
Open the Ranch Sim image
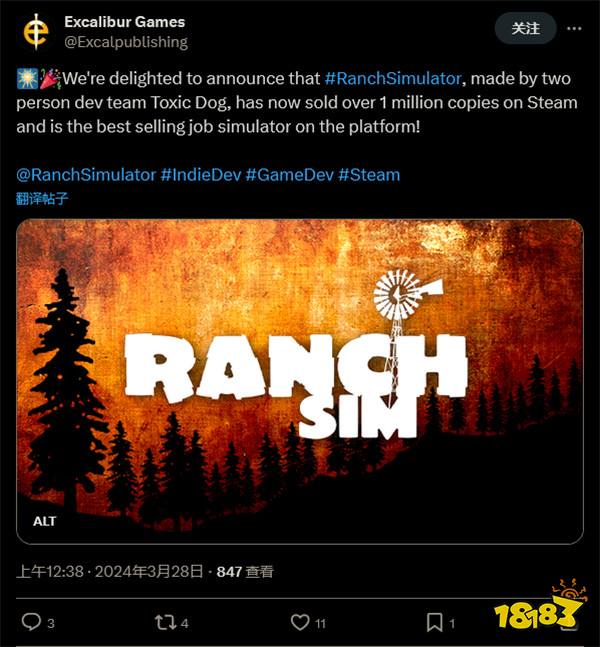click(x=300, y=382)
